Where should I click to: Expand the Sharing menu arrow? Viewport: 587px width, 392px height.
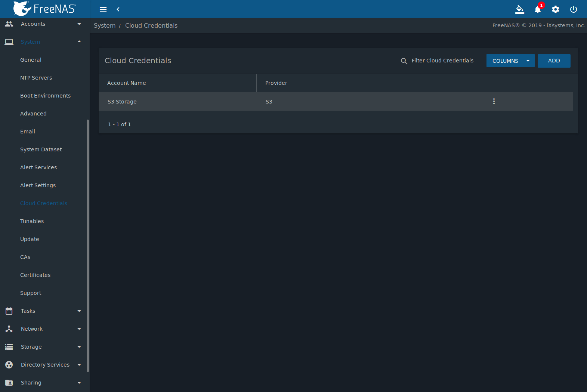[79, 383]
